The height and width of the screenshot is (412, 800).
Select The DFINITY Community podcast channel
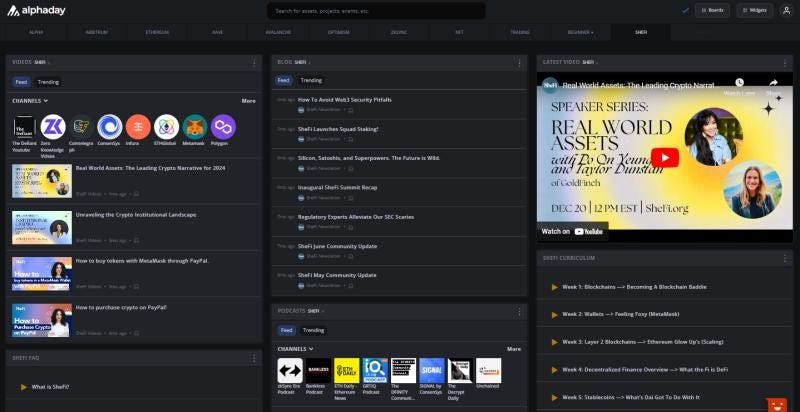pyautogui.click(x=404, y=370)
